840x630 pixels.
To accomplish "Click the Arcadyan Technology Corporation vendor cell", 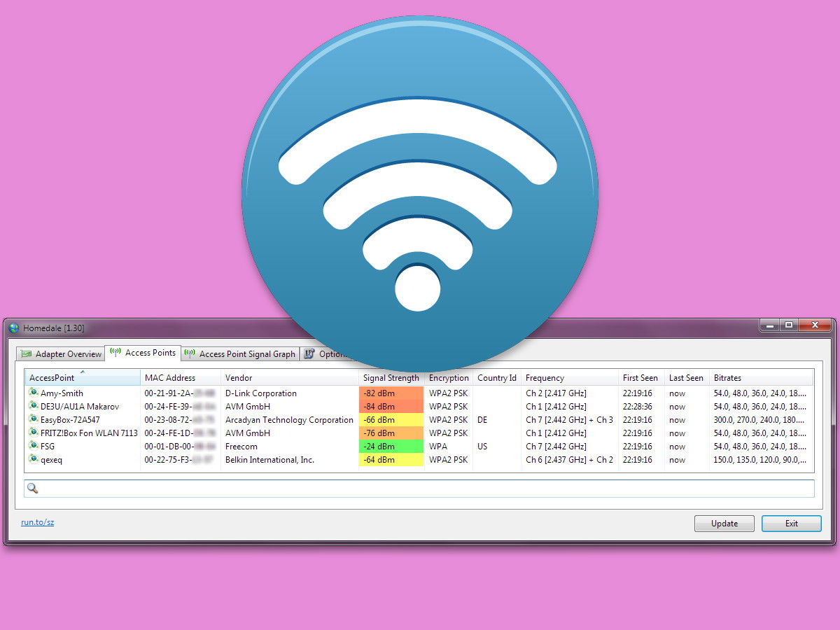I will pyautogui.click(x=289, y=420).
